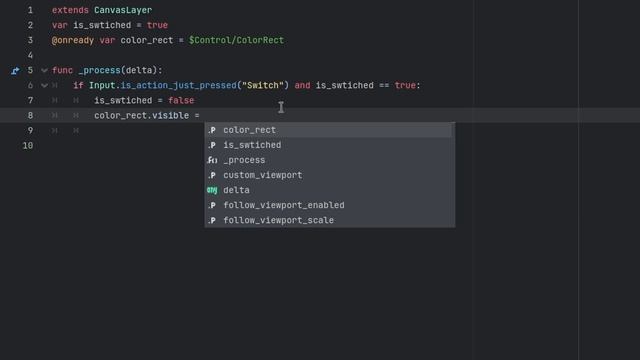Click line number 1 in the gutter
Image resolution: width=640 pixels, height=360 pixels.
pyautogui.click(x=30, y=10)
